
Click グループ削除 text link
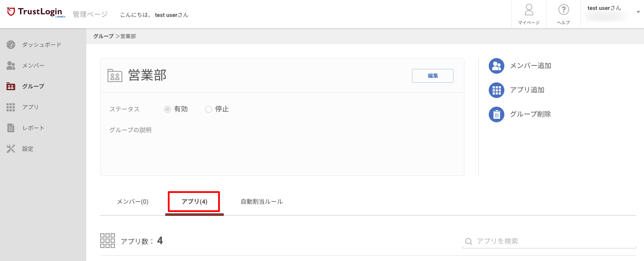[530, 114]
